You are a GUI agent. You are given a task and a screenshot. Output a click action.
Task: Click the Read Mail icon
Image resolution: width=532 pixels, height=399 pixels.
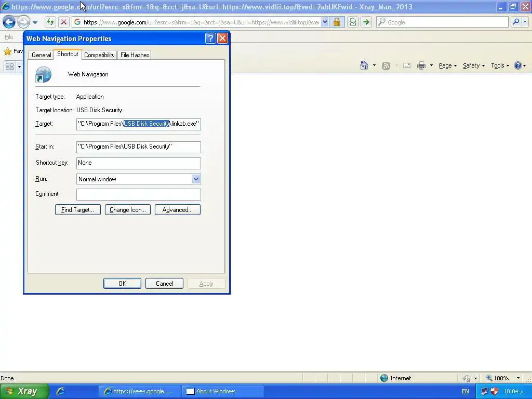tap(407, 65)
